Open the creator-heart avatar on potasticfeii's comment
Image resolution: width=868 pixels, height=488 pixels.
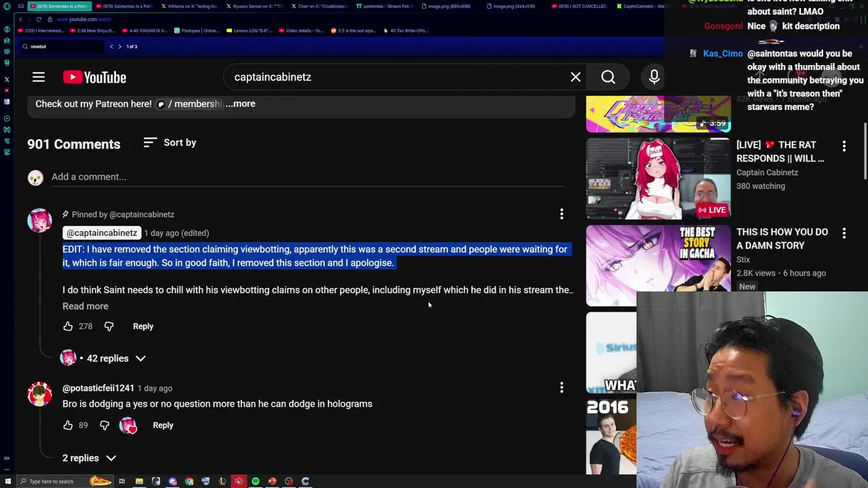click(128, 426)
